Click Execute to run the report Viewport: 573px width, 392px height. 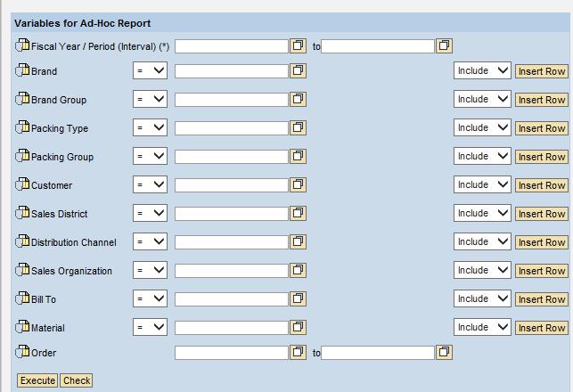coord(37,380)
